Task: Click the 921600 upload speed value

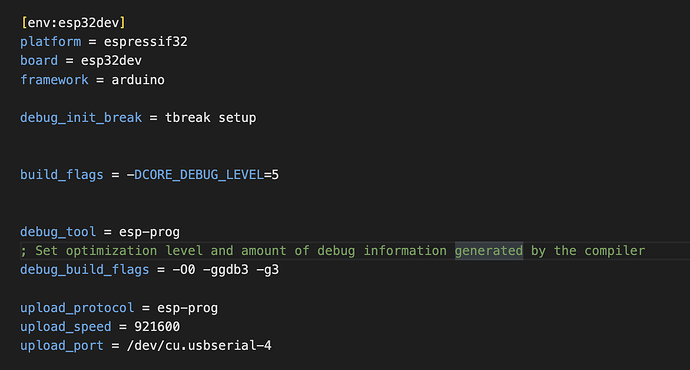Action: tap(157, 327)
